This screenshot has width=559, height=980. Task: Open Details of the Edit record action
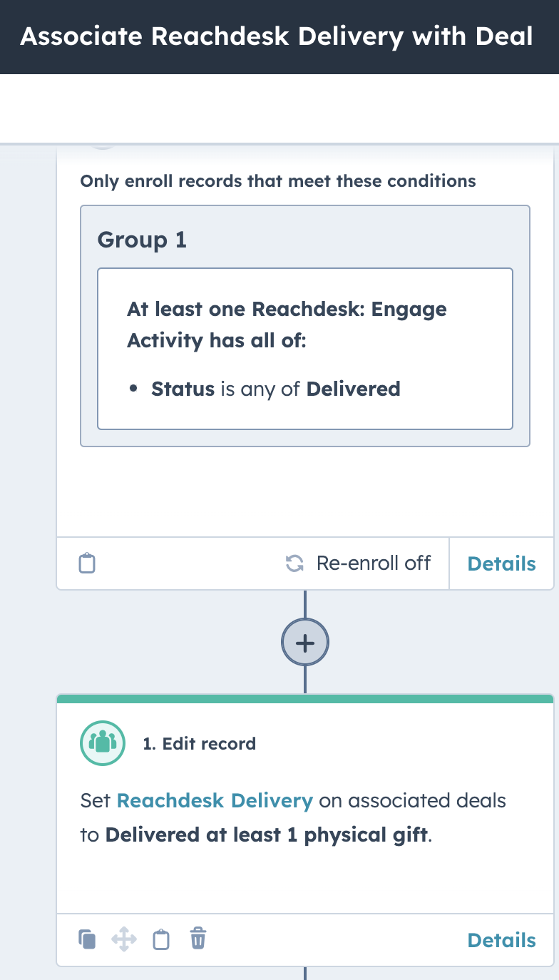pyautogui.click(x=501, y=940)
